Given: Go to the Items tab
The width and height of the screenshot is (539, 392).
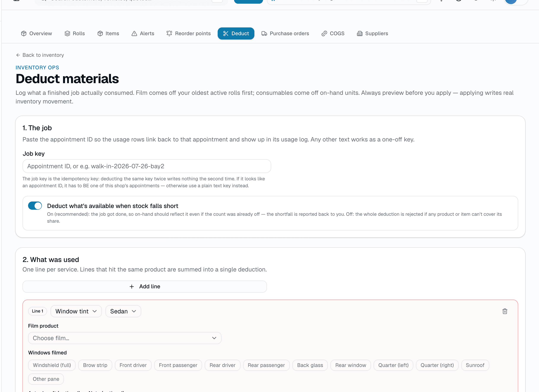Looking at the screenshot, I should click(x=108, y=33).
